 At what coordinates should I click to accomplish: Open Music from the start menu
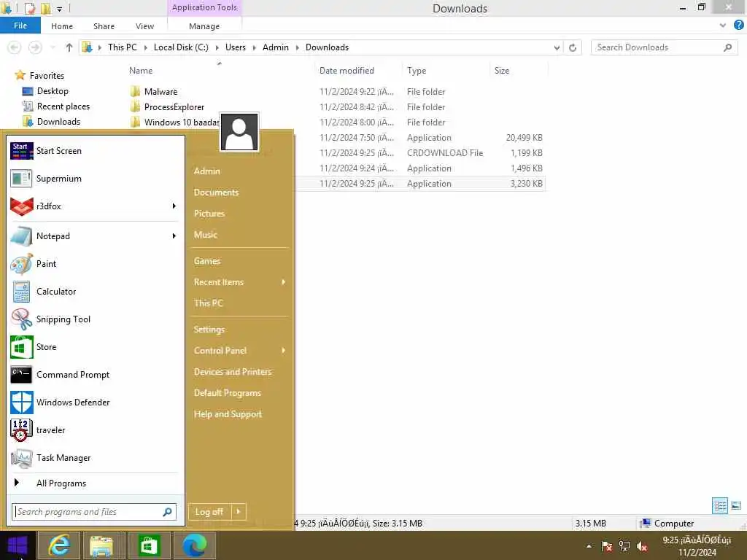(x=205, y=235)
